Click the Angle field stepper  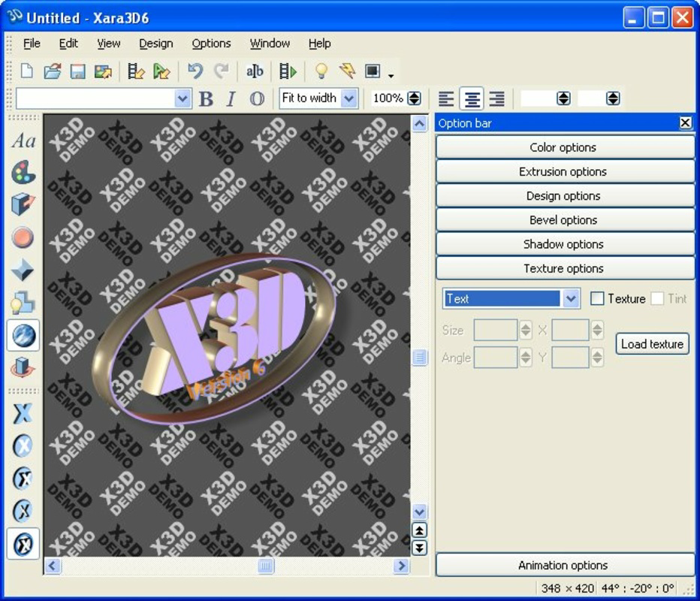(526, 357)
